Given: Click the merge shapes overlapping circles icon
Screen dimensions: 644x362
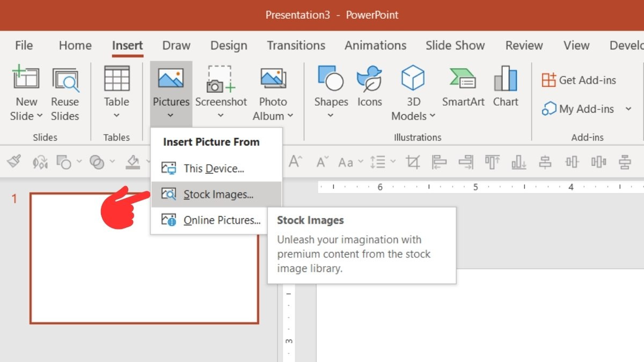Looking at the screenshot, I should [x=97, y=161].
